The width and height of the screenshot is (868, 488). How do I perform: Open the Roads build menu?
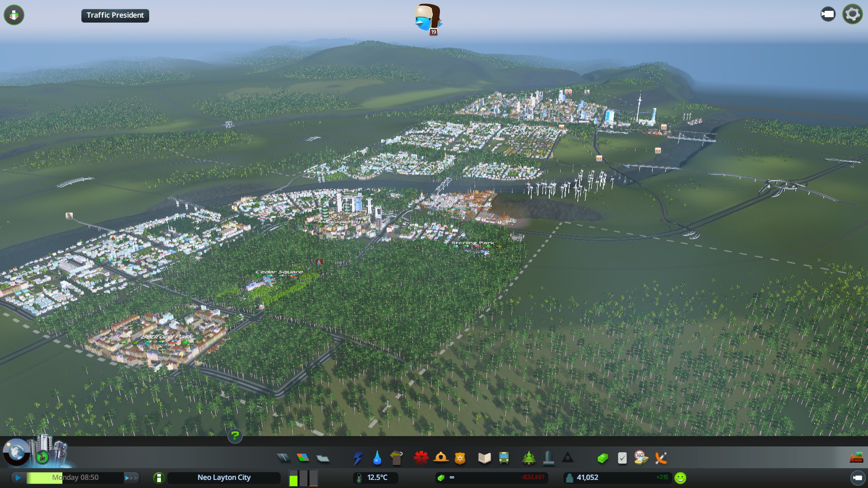pyautogui.click(x=283, y=458)
